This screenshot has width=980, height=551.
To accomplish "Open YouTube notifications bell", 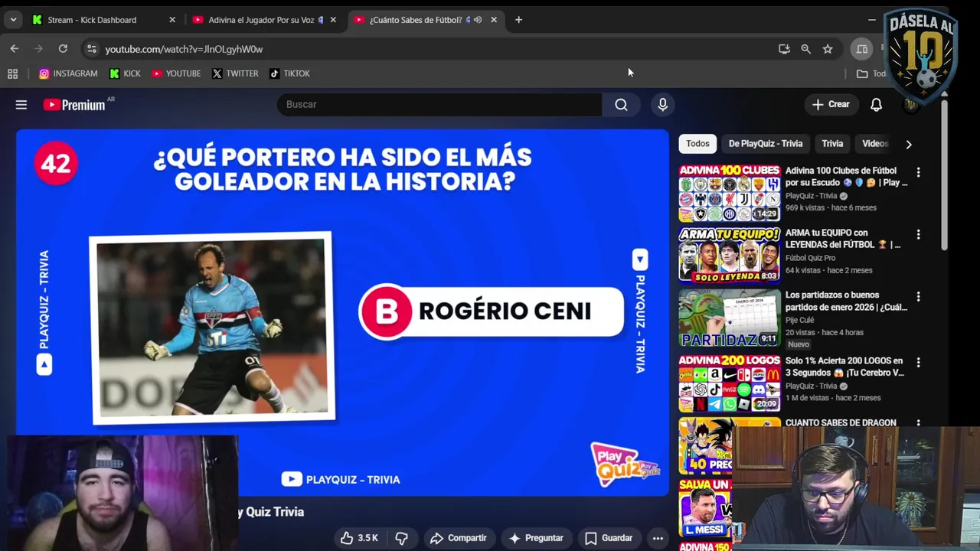I will 876,105.
